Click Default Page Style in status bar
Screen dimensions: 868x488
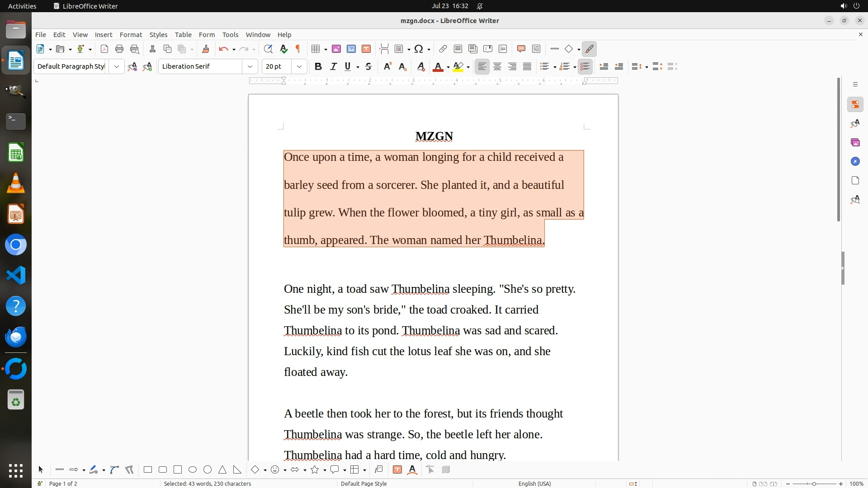363,484
